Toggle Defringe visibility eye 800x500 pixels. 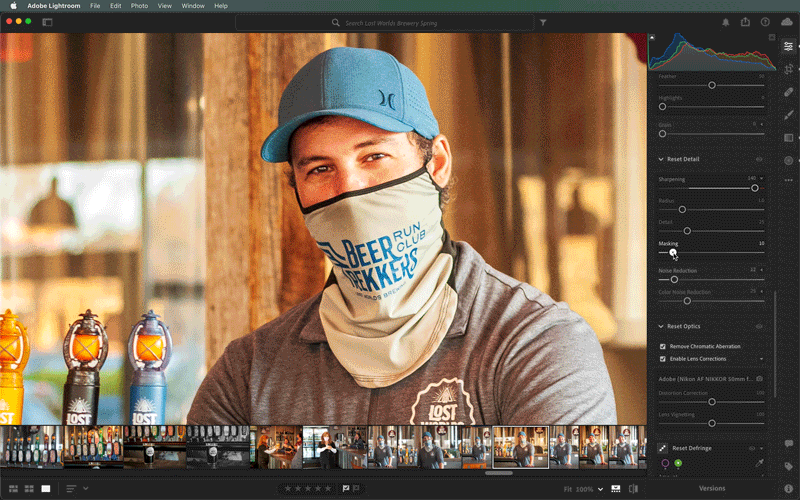752,448
